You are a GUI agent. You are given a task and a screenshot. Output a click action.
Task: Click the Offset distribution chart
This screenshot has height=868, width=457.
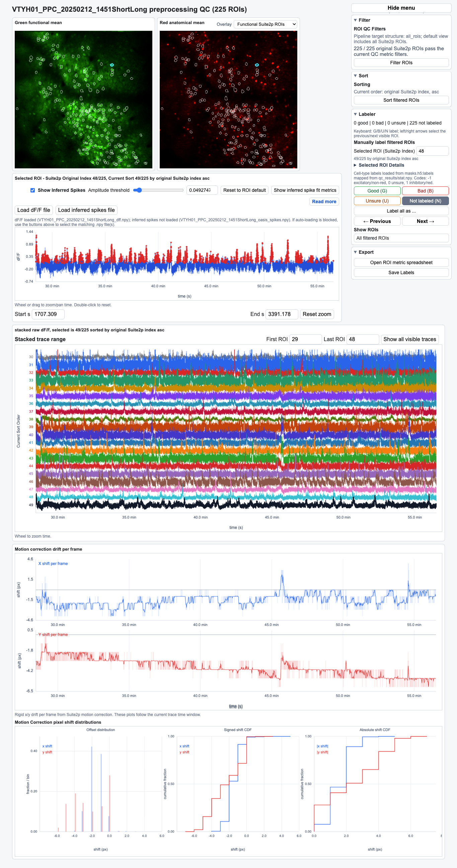[100, 784]
